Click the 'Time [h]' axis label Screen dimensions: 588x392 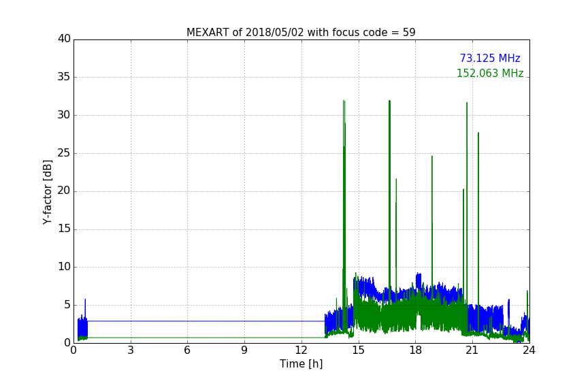pyautogui.click(x=301, y=363)
